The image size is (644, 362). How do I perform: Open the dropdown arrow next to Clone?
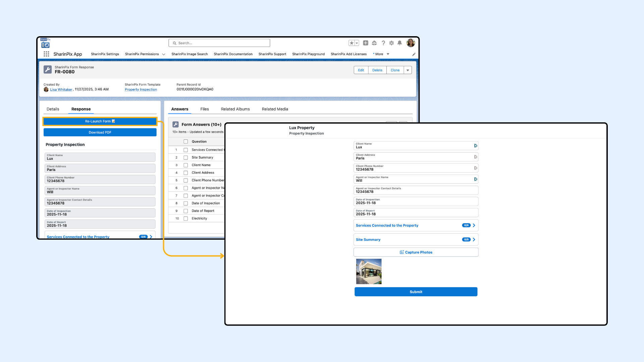tap(408, 70)
